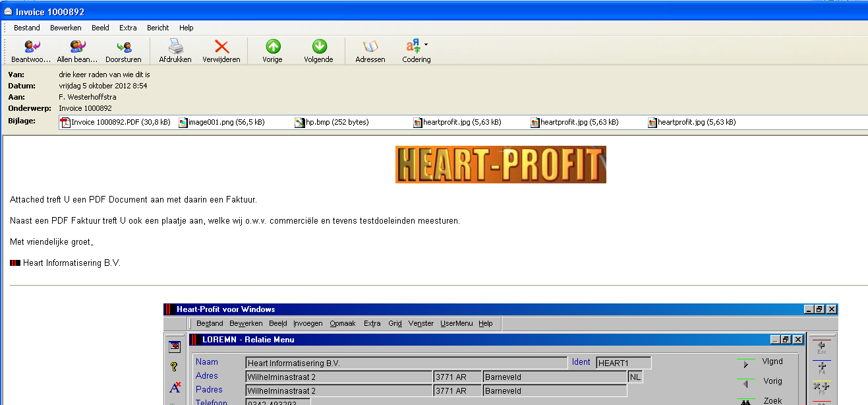Open the Bestand menu of the Invoice window

(x=27, y=28)
